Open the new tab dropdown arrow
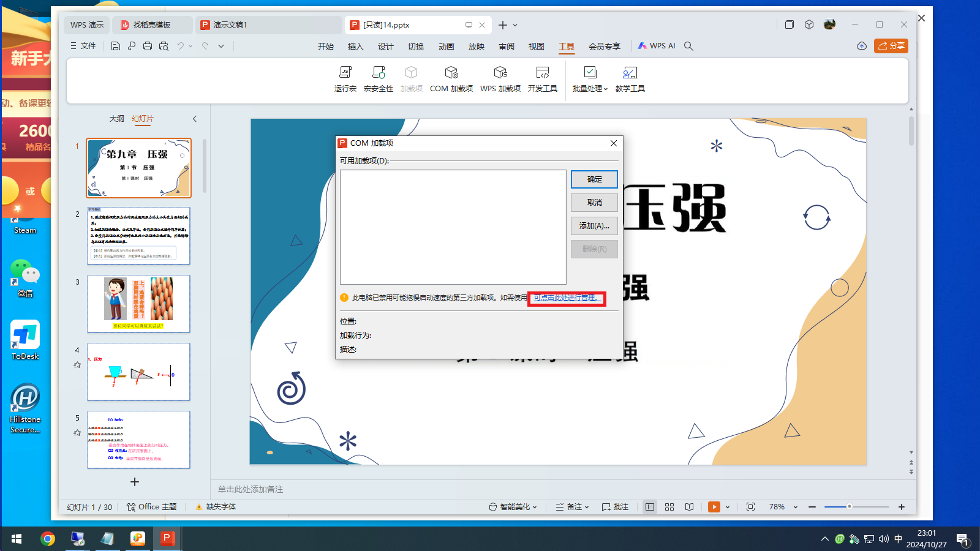 click(515, 25)
